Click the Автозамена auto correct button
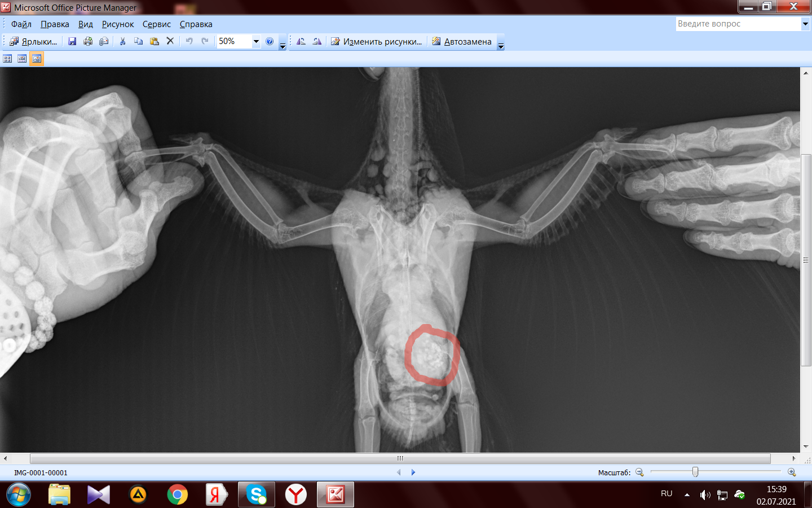Viewport: 812px width, 508px height. click(x=462, y=41)
